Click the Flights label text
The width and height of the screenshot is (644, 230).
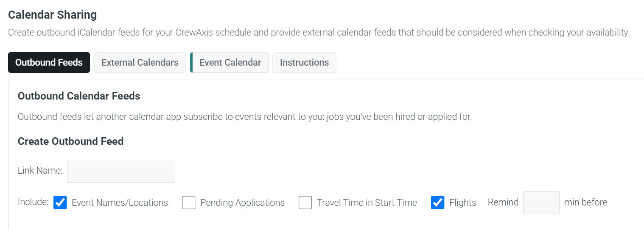[462, 203]
